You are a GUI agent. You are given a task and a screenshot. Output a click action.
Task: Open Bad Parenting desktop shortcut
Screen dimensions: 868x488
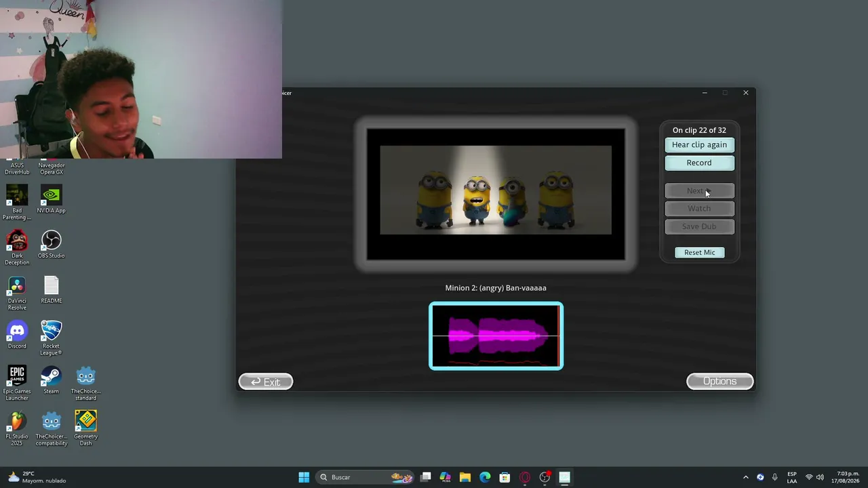pos(17,202)
